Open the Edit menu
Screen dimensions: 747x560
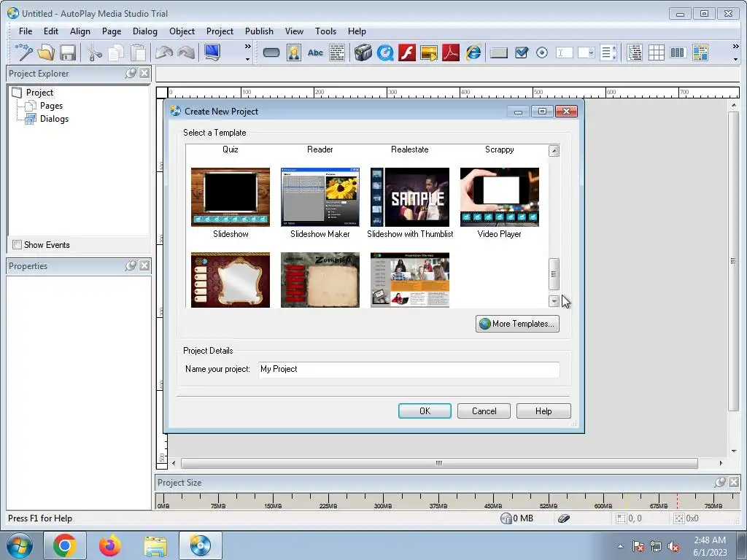click(x=50, y=31)
